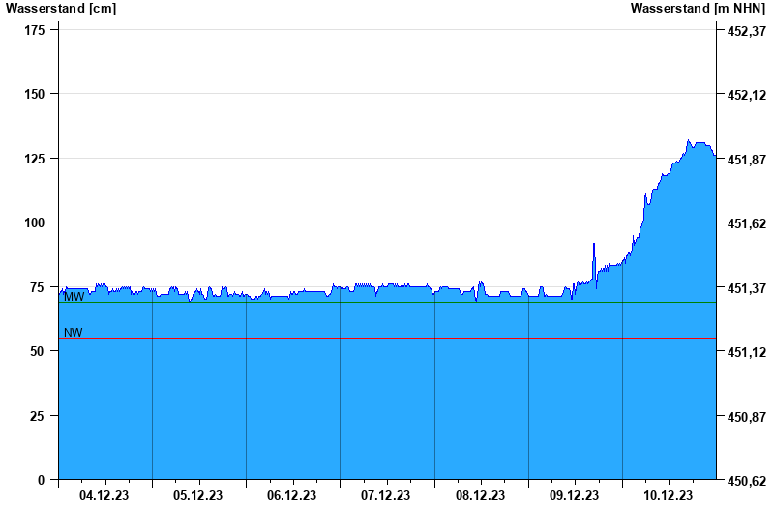This screenshot has width=774, height=532.
Task: Select the 150 label on the left axis
Action: click(35, 94)
